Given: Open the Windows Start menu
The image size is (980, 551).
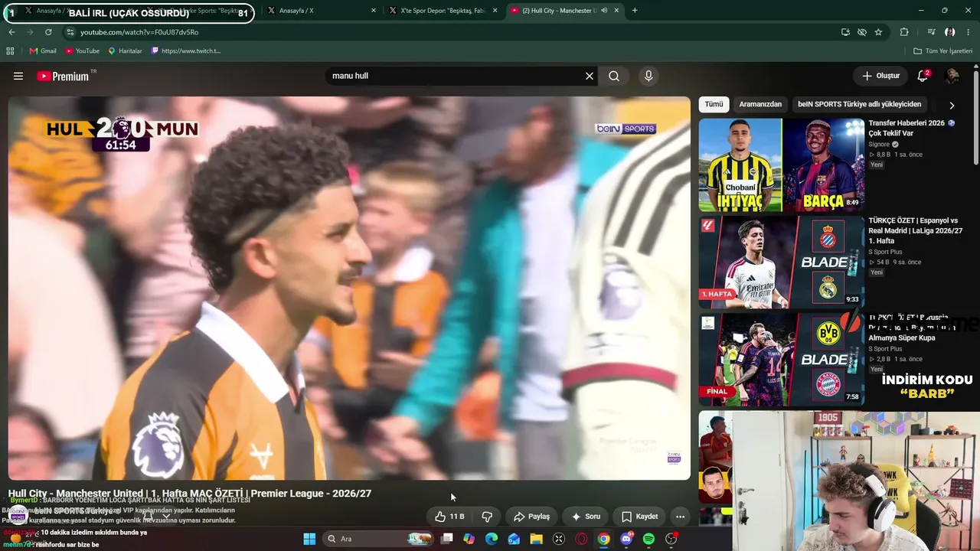Looking at the screenshot, I should tap(309, 539).
